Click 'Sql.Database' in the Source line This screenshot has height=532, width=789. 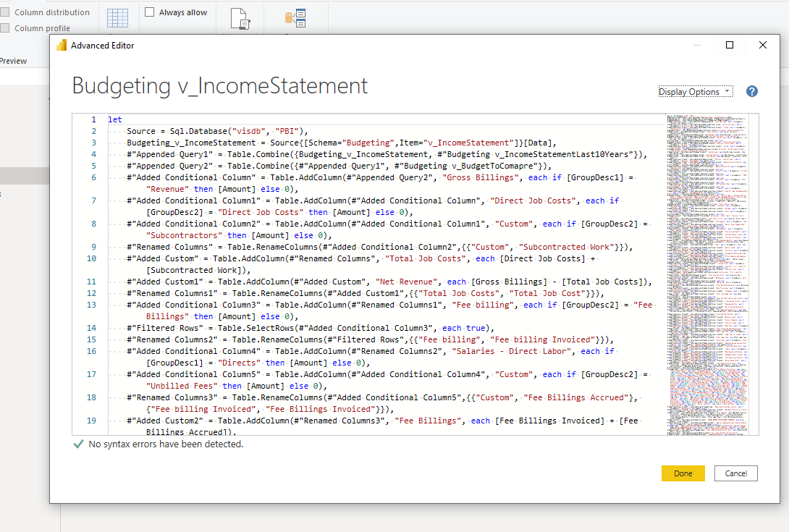[x=199, y=131]
